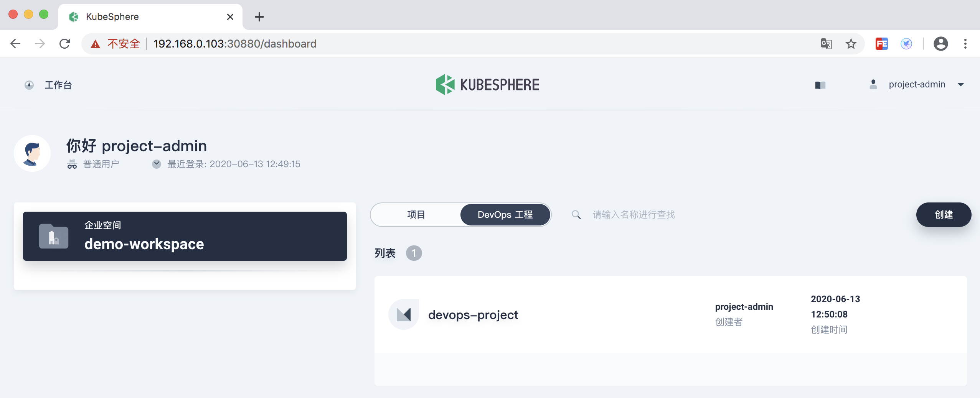Click the KubeSphere logo in header
The image size is (980, 398).
tap(487, 85)
